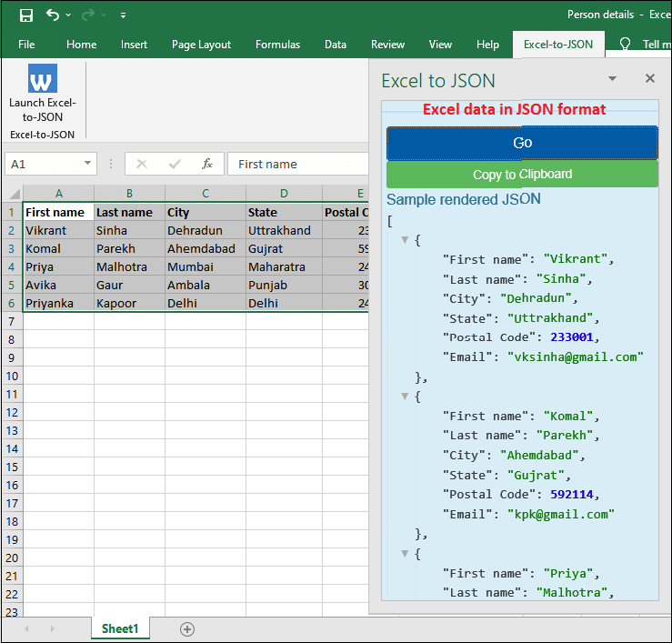Select cell containing Kapoor
Image resolution: width=672 pixels, height=643 pixels.
click(x=129, y=303)
